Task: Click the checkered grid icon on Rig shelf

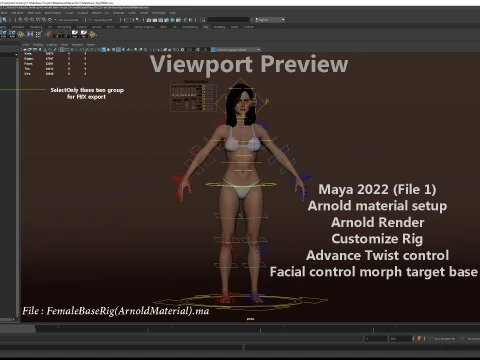Action: click(x=39, y=34)
